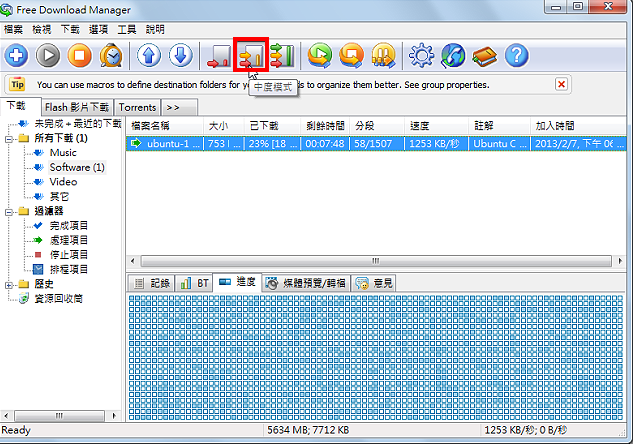Switch to light traffic mode icon

(x=219, y=55)
